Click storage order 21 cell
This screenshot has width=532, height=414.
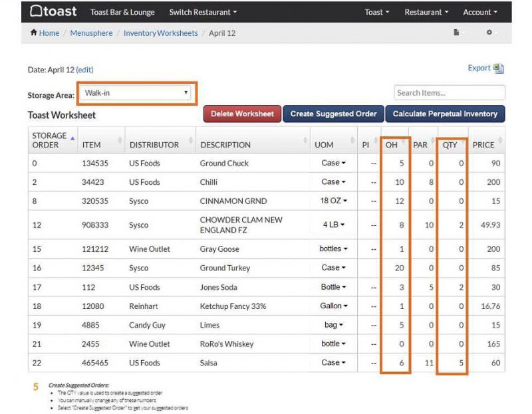(37, 344)
